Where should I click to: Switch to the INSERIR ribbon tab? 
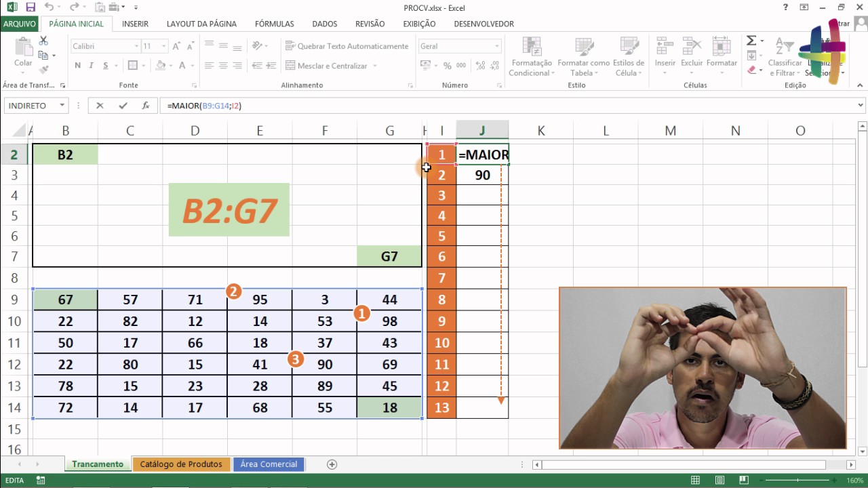coord(135,24)
